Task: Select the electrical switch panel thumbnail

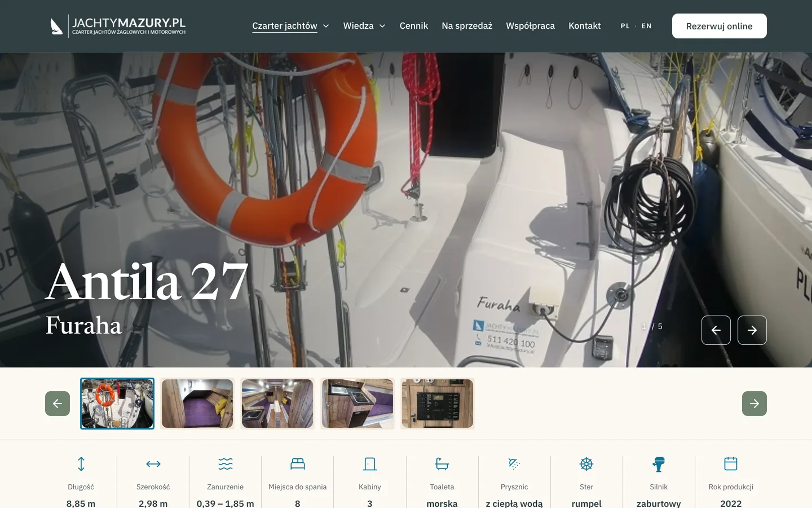Action: 438,404
